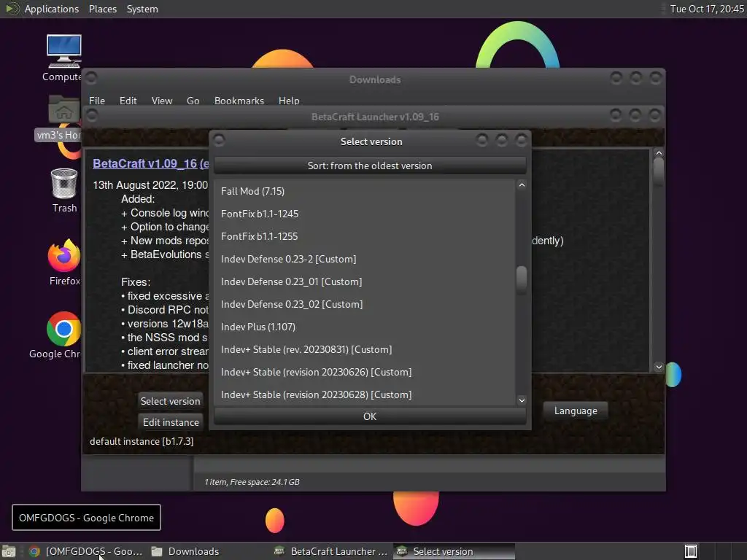Select Indev+ Stable (revision 20230626) [Custom]

point(365,372)
